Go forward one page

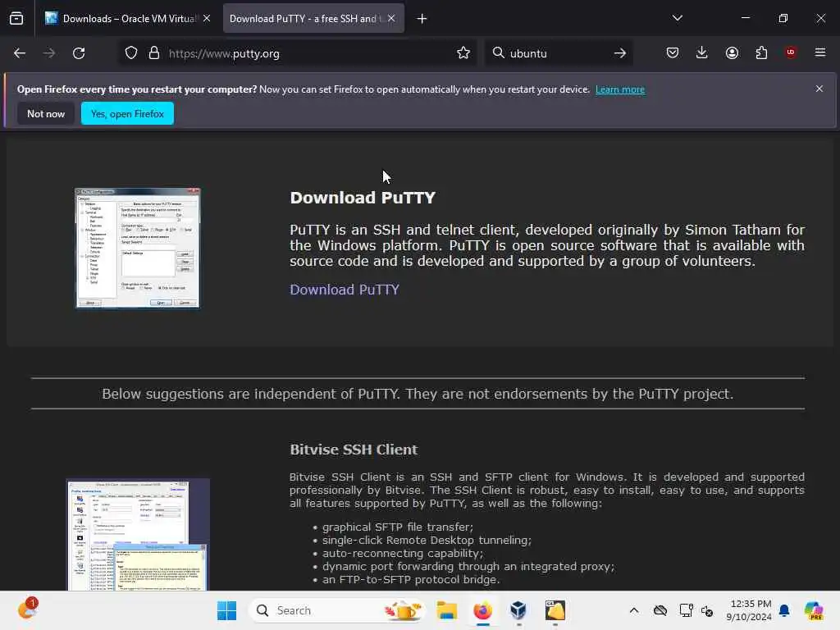tap(49, 53)
